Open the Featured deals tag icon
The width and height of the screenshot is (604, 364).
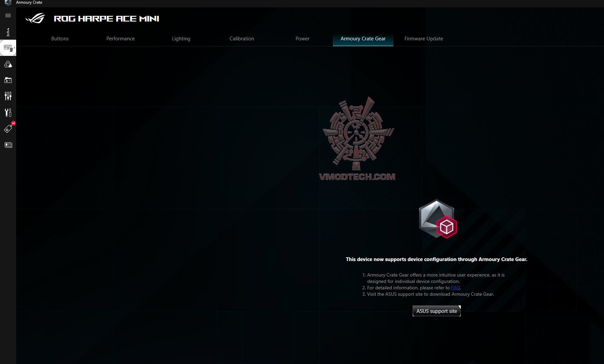pyautogui.click(x=8, y=129)
